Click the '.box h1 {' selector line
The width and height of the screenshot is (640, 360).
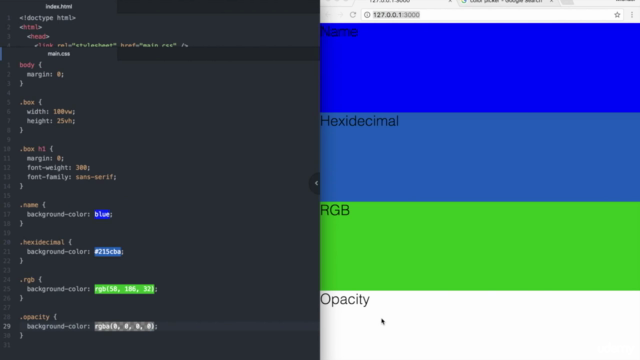click(x=36, y=149)
